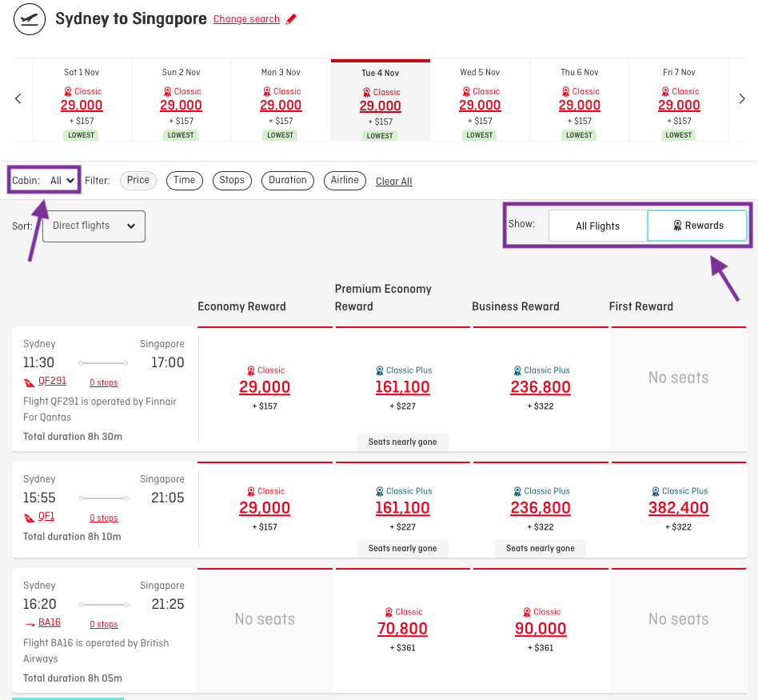Click Classic ribbon icon in QF1 Economy fare
Viewport: 758px width, 700px height.
(x=251, y=491)
